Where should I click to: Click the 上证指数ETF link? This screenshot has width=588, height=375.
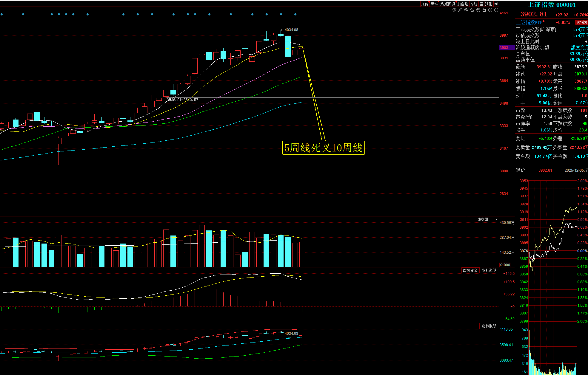pyautogui.click(x=529, y=23)
